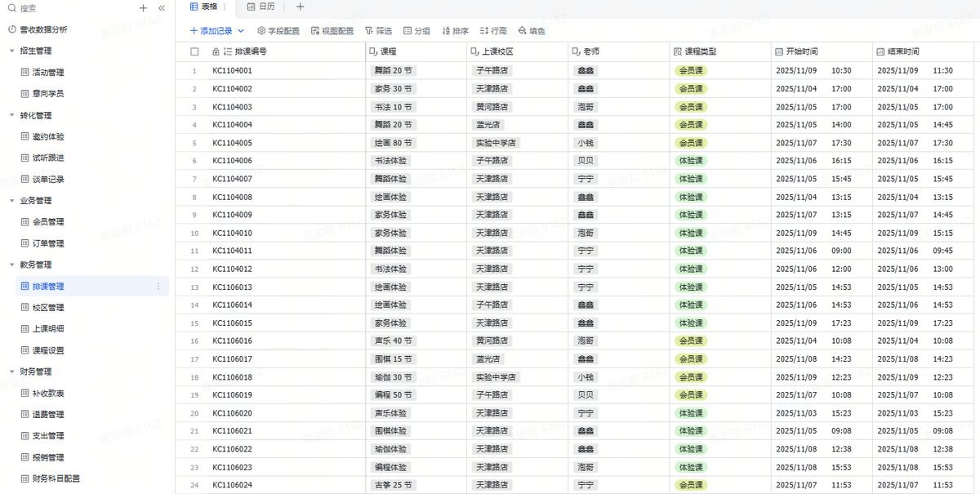This screenshot has width=980, height=494.
Task: Open the 分组 grouping tool
Action: [x=416, y=31]
